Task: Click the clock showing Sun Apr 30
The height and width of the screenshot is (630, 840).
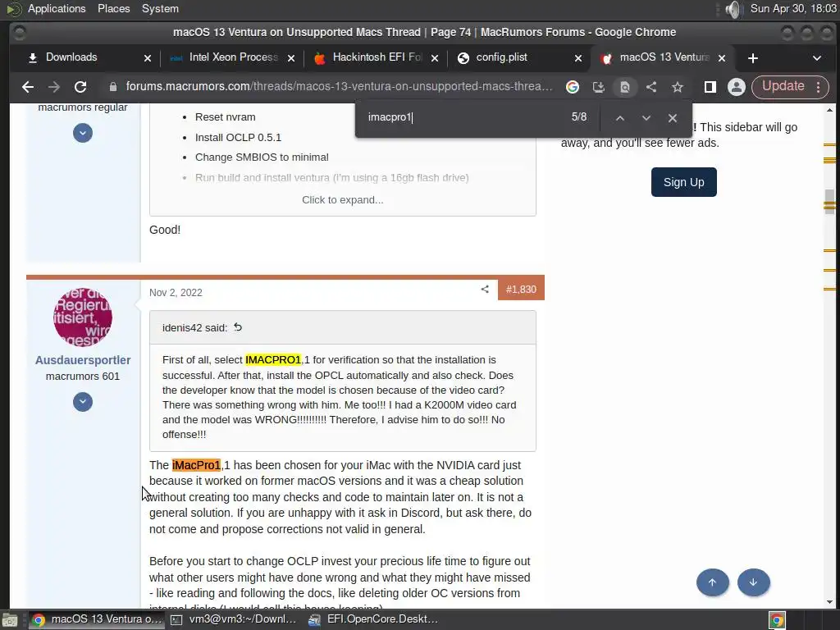Action: 793,8
